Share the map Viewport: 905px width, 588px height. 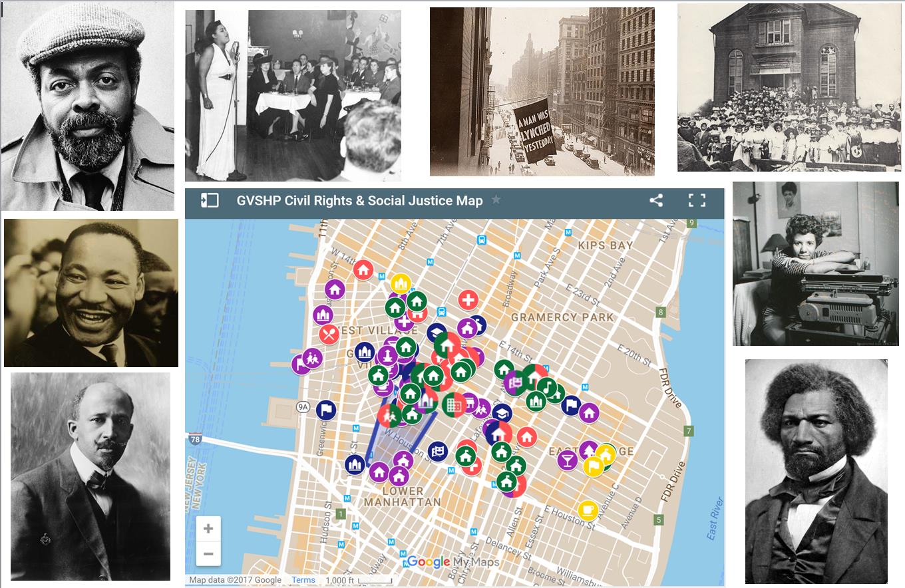pos(656,200)
